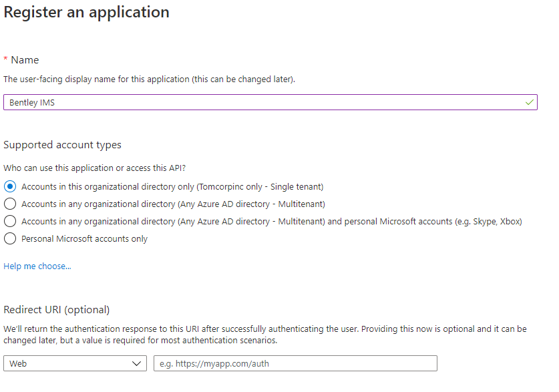Click the "Name" field label

pos(25,60)
